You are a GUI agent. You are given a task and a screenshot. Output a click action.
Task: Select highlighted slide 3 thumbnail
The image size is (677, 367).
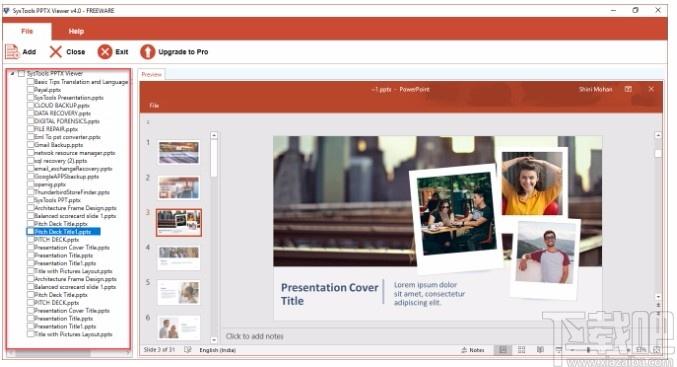pos(179,222)
